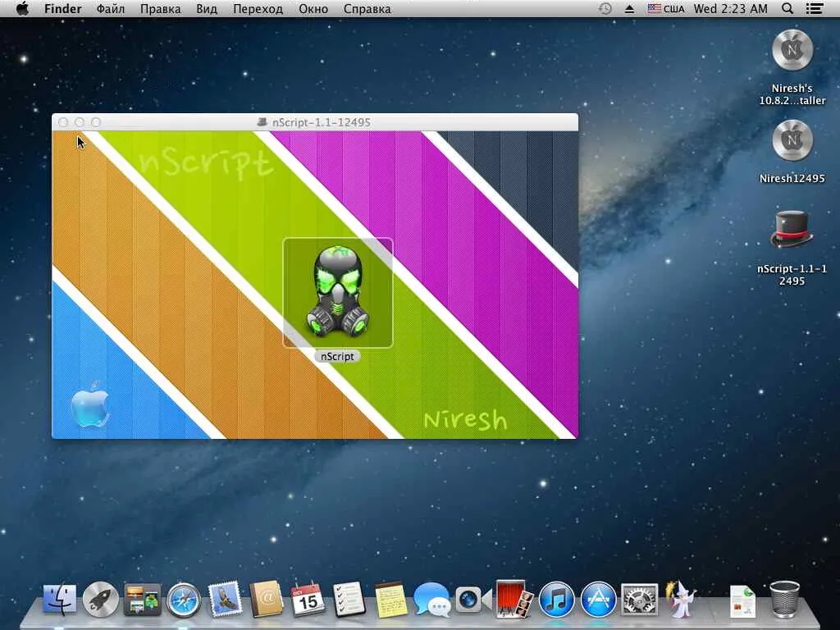The image size is (840, 630).
Task: Click the eject icon in menu bar
Action: [x=629, y=9]
